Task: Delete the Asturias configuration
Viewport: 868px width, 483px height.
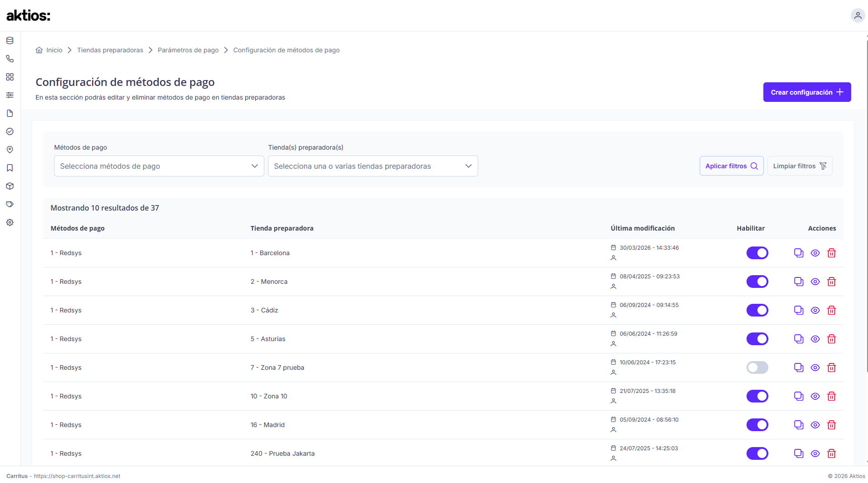Action: point(832,339)
